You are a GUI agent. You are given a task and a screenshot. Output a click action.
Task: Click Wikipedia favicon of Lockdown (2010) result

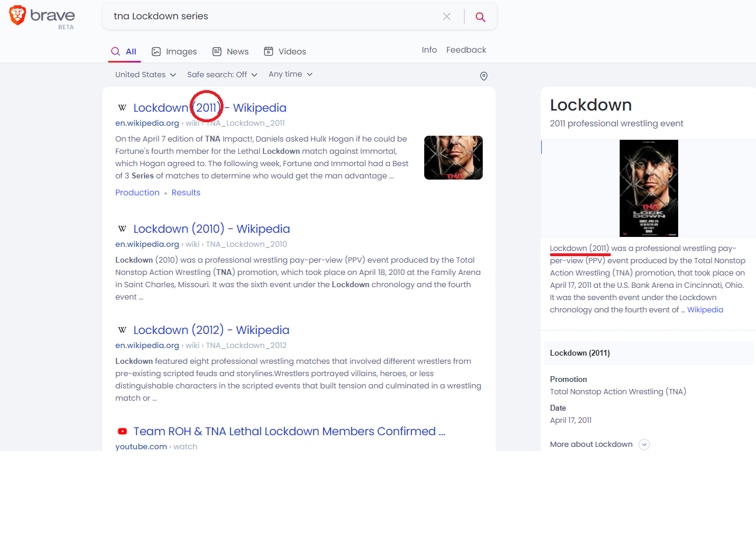pyautogui.click(x=122, y=229)
